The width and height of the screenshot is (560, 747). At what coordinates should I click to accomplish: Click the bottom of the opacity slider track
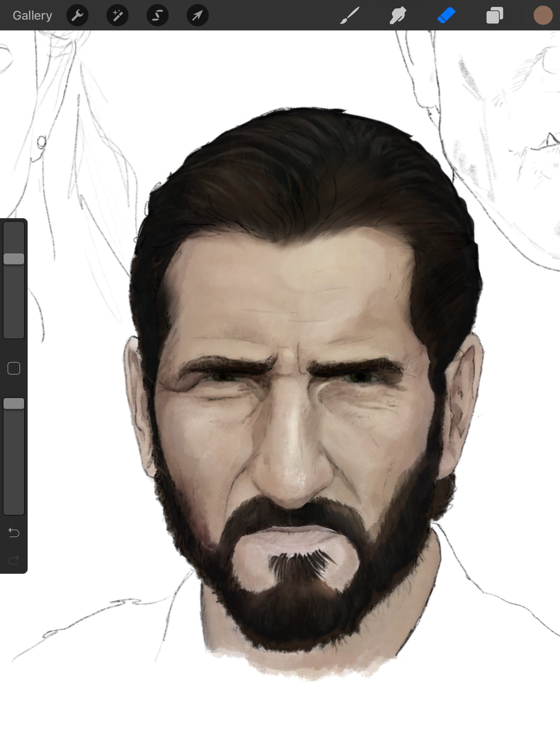coord(14,508)
